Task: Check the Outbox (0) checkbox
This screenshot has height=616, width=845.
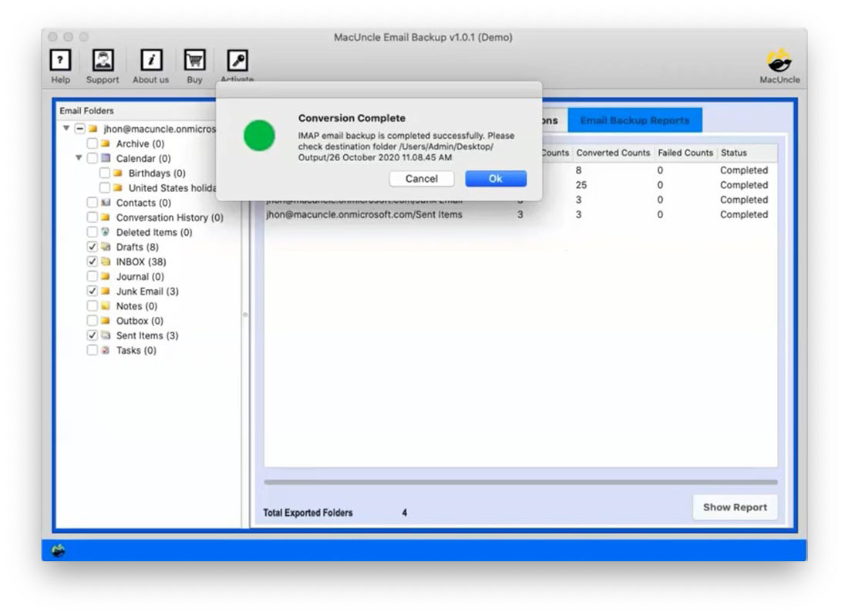Action: tap(93, 321)
